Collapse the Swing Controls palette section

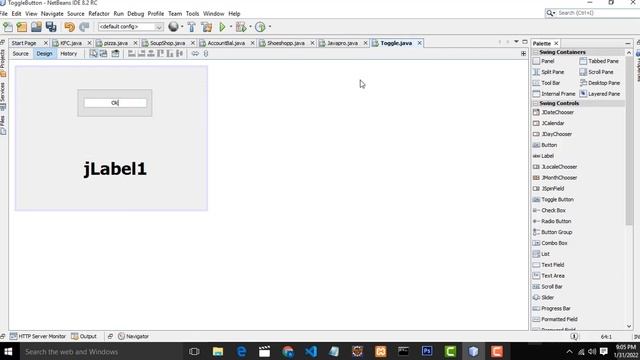pyautogui.click(x=536, y=103)
